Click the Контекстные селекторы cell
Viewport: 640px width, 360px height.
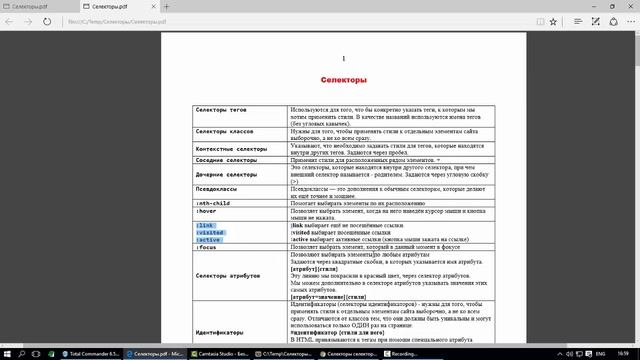(240, 149)
